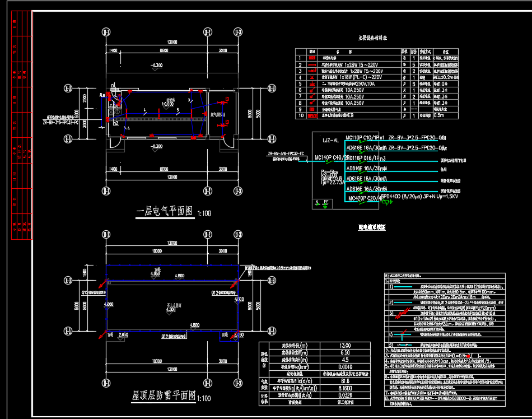
Task: Click the MC420P C20/4P breaker label
Action: (363, 198)
